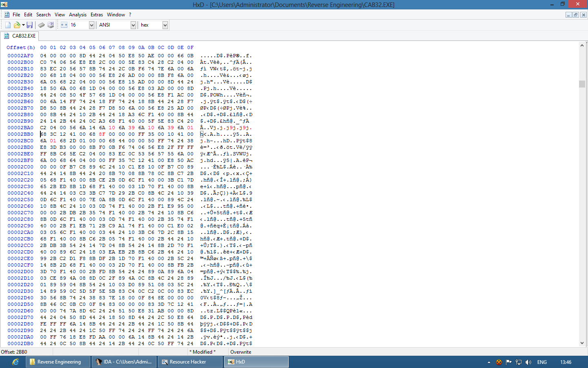
Task: Open disk using the disk drive icon
Action: point(51,25)
